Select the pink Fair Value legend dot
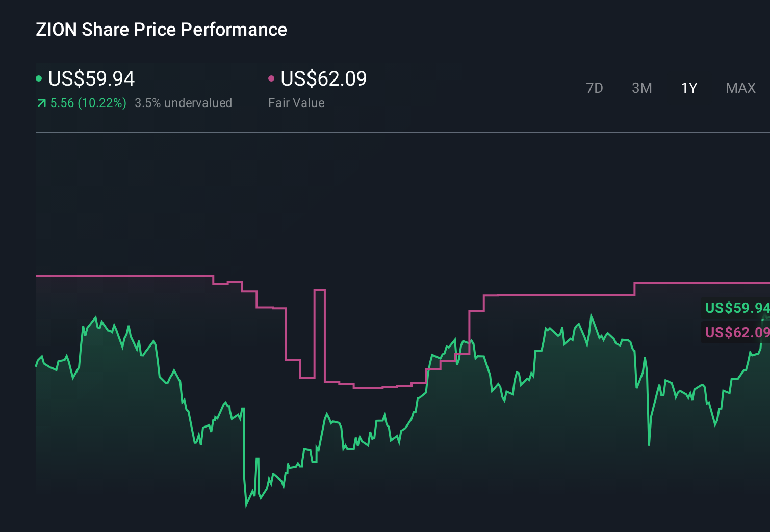This screenshot has height=532, width=770. tap(272, 78)
